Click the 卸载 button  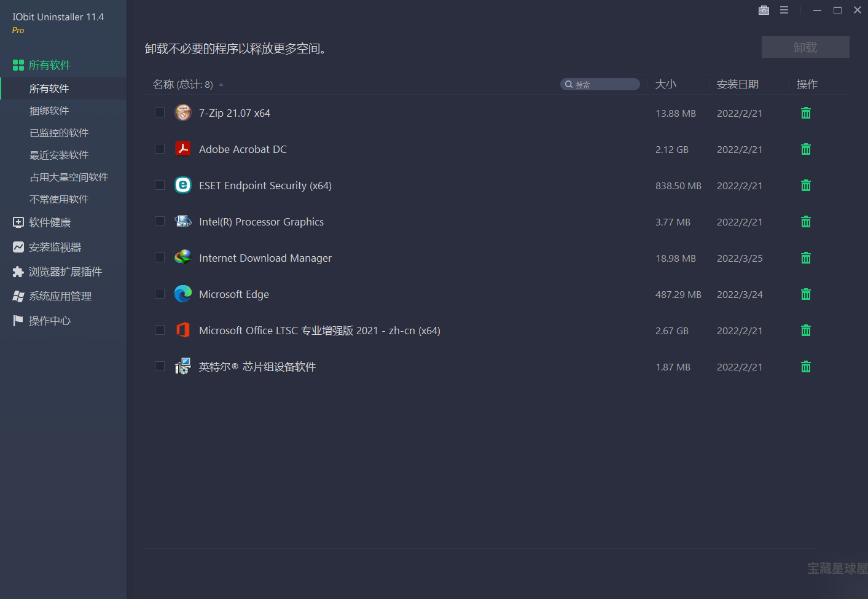(805, 47)
